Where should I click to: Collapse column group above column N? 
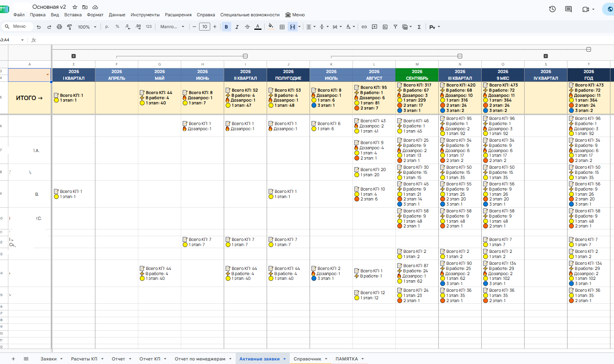(x=460, y=56)
